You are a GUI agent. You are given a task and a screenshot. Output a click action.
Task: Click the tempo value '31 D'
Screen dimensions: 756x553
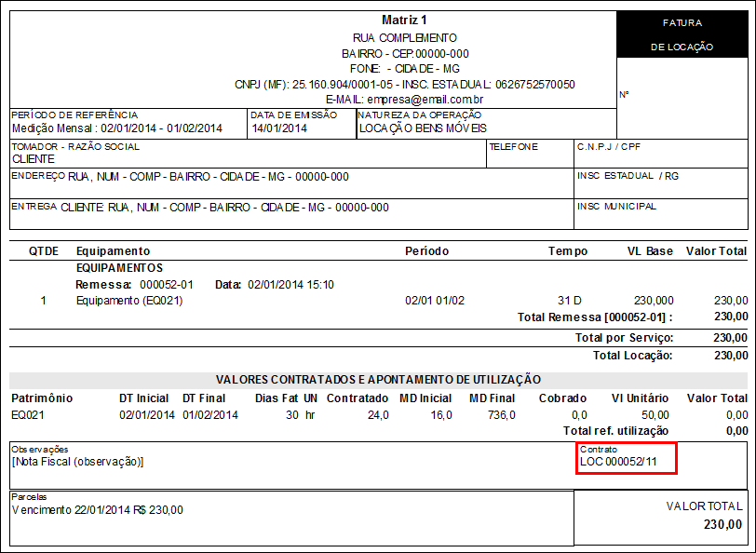pyautogui.click(x=570, y=301)
